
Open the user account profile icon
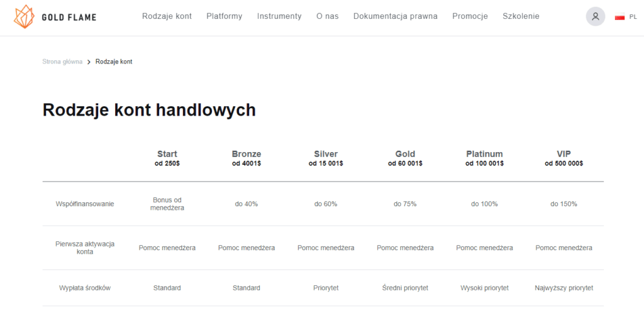[x=595, y=16]
